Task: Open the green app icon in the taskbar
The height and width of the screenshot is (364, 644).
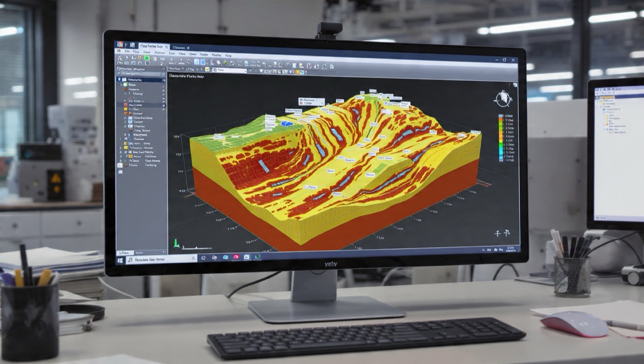Action: pos(257,256)
